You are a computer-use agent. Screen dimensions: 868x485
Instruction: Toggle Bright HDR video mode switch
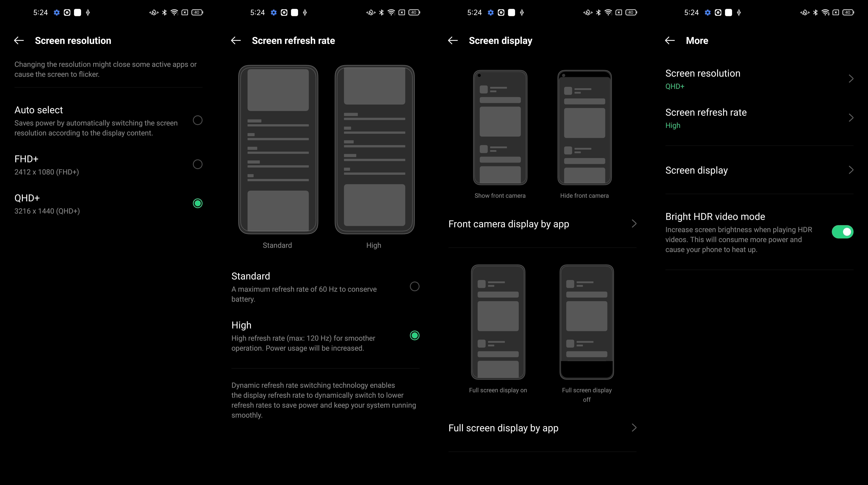coord(842,232)
